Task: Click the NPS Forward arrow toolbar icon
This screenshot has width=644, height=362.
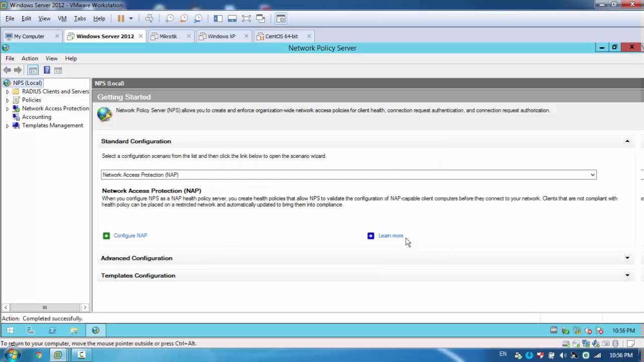Action: pos(18,70)
